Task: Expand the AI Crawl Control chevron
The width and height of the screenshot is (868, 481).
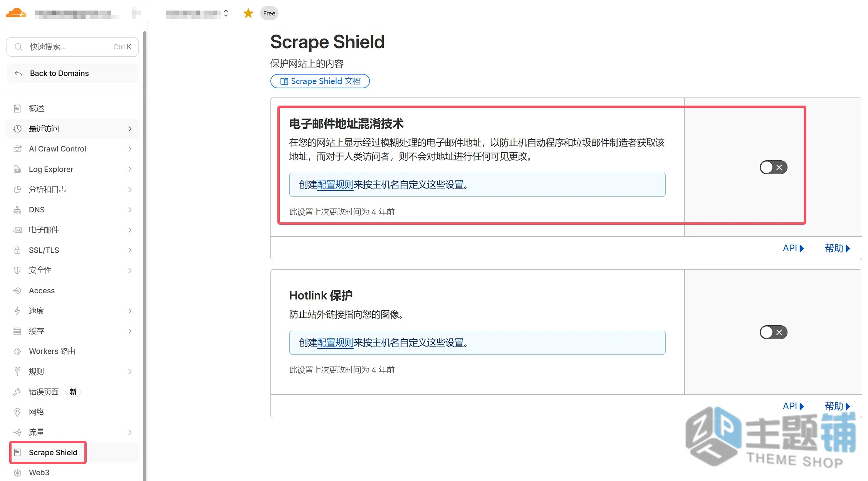Action: 130,149
